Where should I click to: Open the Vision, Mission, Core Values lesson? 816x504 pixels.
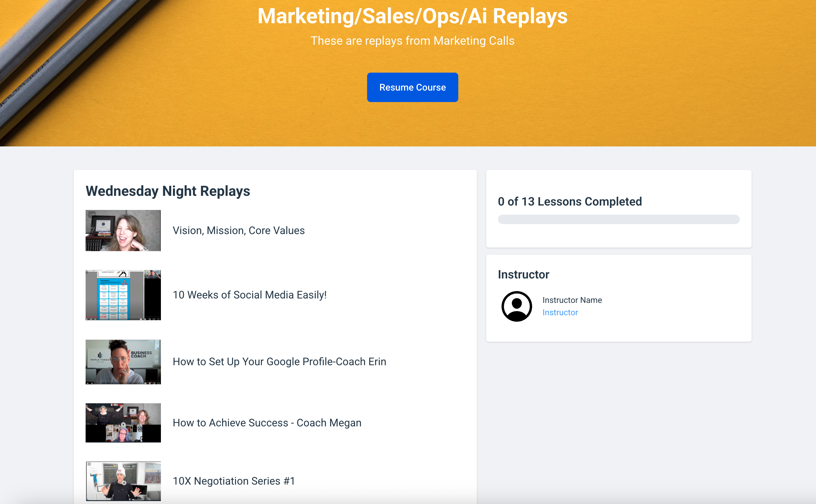tap(238, 230)
